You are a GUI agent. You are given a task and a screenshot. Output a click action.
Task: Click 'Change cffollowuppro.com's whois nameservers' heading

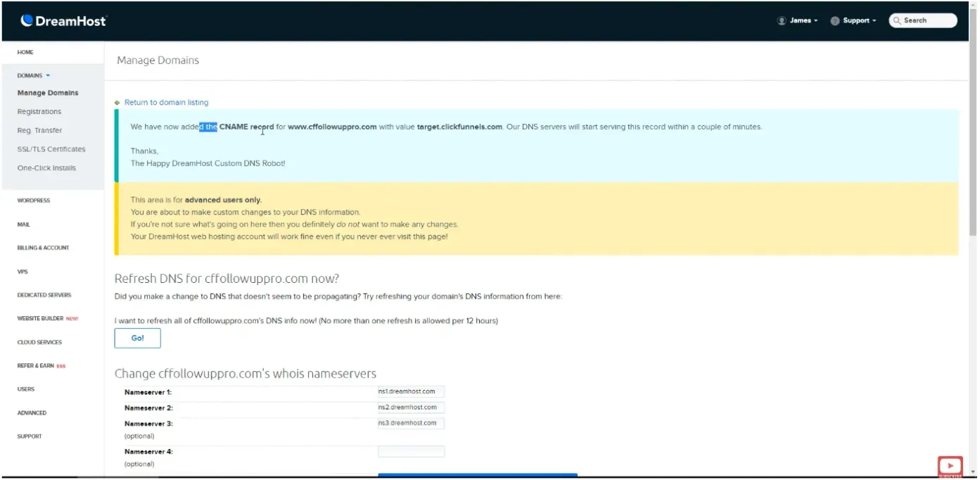point(246,374)
